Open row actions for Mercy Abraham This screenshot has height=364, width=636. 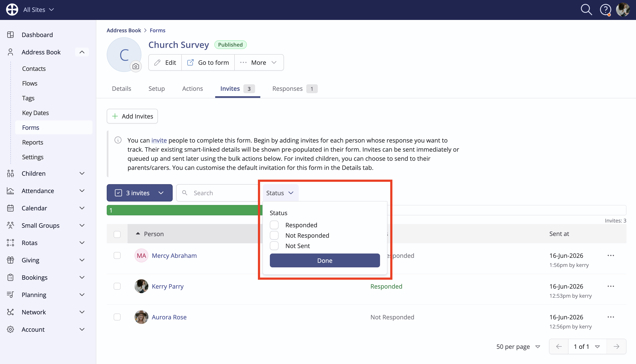pyautogui.click(x=611, y=255)
